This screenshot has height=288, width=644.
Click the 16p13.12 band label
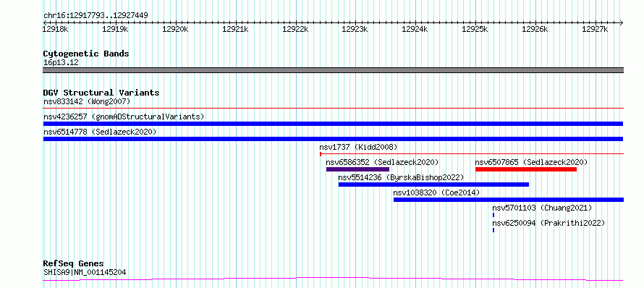[61, 63]
